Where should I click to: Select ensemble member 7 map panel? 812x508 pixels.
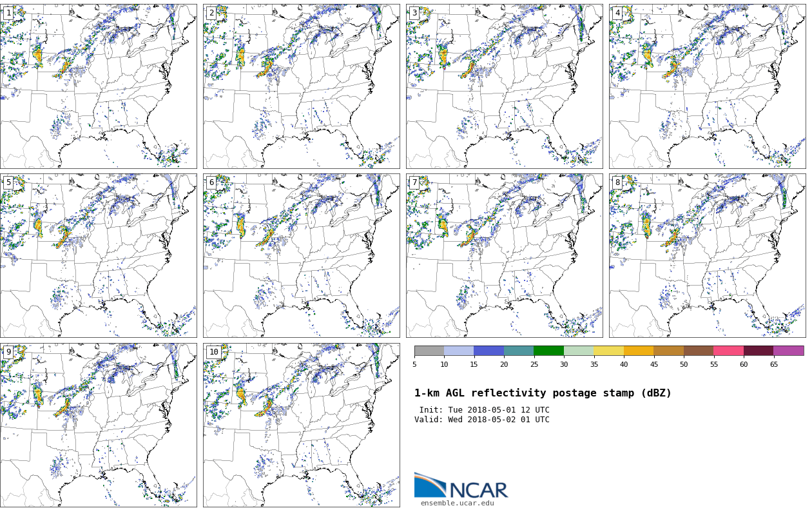click(505, 255)
